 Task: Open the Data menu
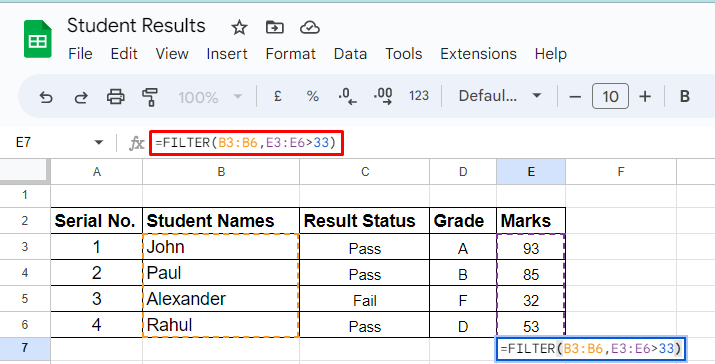click(x=350, y=54)
